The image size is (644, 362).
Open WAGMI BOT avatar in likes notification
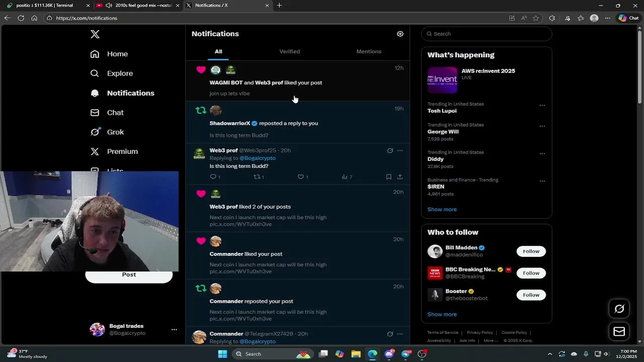click(215, 70)
